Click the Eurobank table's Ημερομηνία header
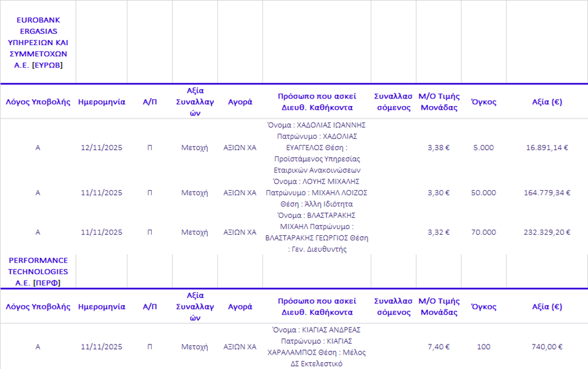Screen dimensions: 588x369 [102, 102]
